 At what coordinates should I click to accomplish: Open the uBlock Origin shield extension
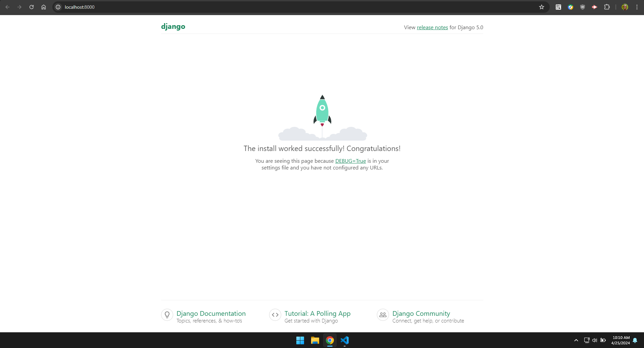point(583,7)
